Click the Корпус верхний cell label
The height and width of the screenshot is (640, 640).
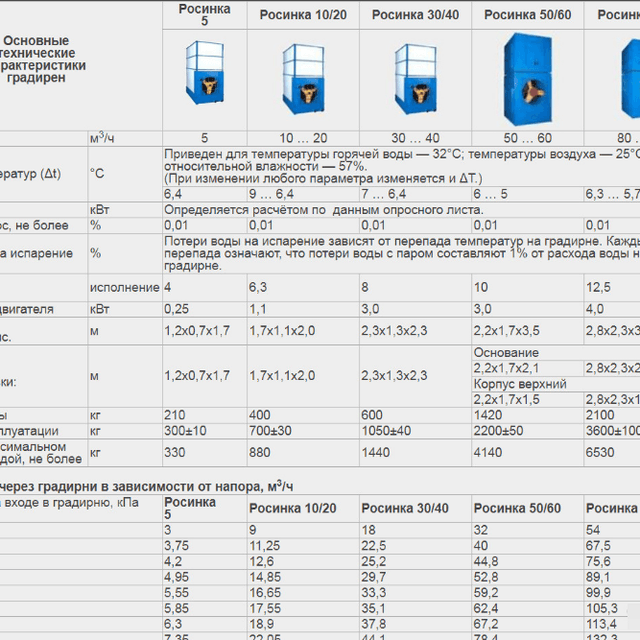(520, 384)
